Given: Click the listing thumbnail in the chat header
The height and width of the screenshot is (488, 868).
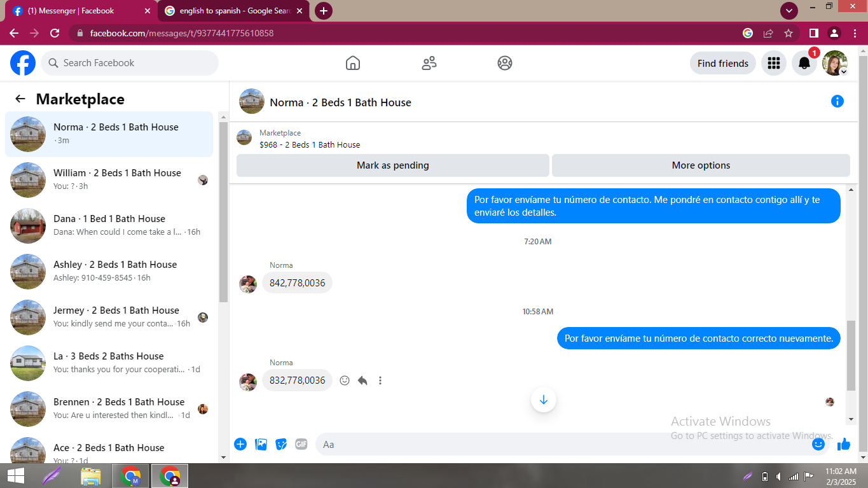Looking at the screenshot, I should pyautogui.click(x=252, y=101).
